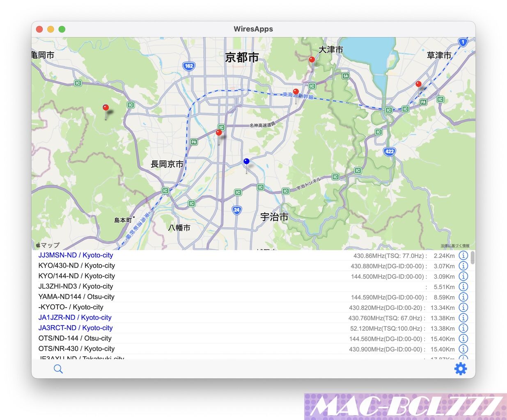The width and height of the screenshot is (507, 420).
Task: Show info for OTS/ND-144 node
Action: [463, 338]
